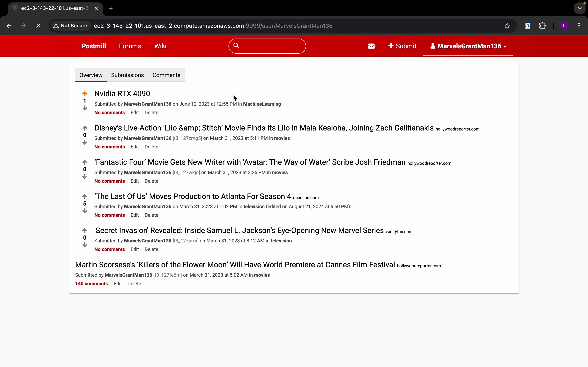The image size is (588, 367).
Task: Downvote the Fantastic Four movie post
Action: [85, 177]
